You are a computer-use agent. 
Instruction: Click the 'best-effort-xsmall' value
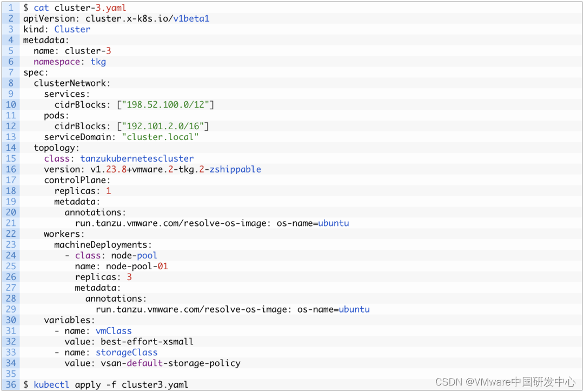[147, 342]
